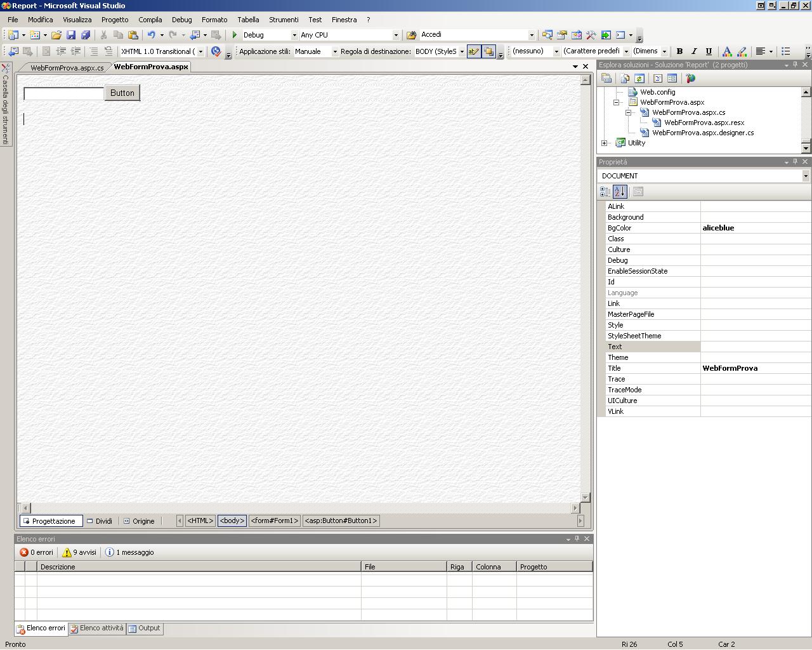
Task: Click the validation check icon beside XHTML dropdown
Action: tap(216, 51)
